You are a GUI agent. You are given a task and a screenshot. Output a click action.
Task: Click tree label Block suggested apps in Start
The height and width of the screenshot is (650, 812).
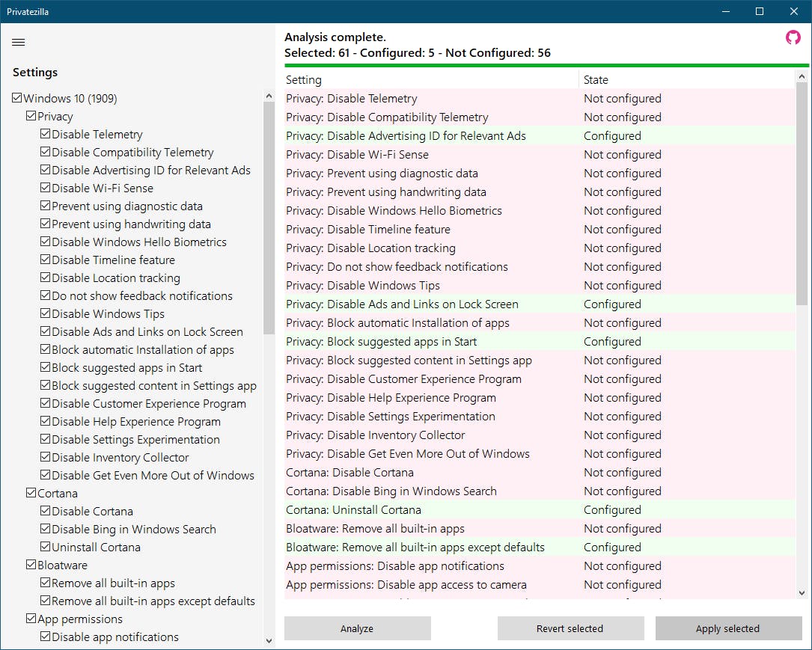pyautogui.click(x=127, y=367)
